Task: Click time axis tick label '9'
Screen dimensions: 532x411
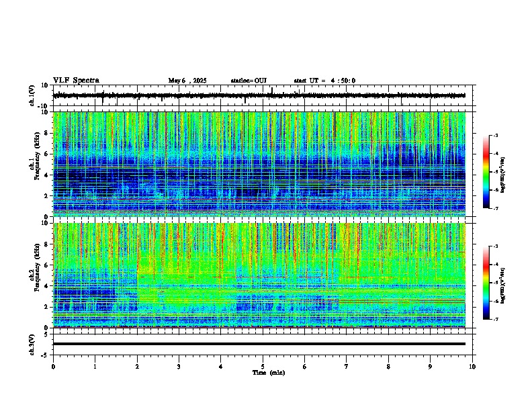Action: [x=430, y=367]
